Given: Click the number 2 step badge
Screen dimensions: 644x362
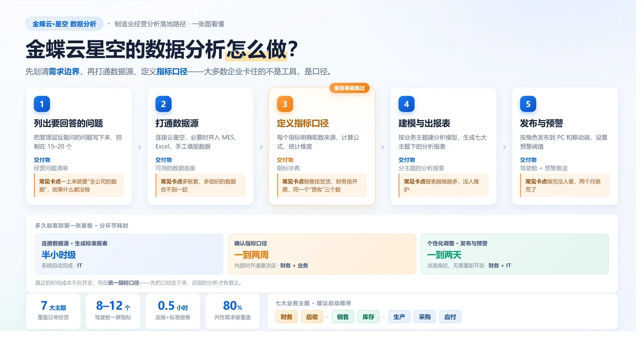Looking at the screenshot, I should click(x=163, y=104).
